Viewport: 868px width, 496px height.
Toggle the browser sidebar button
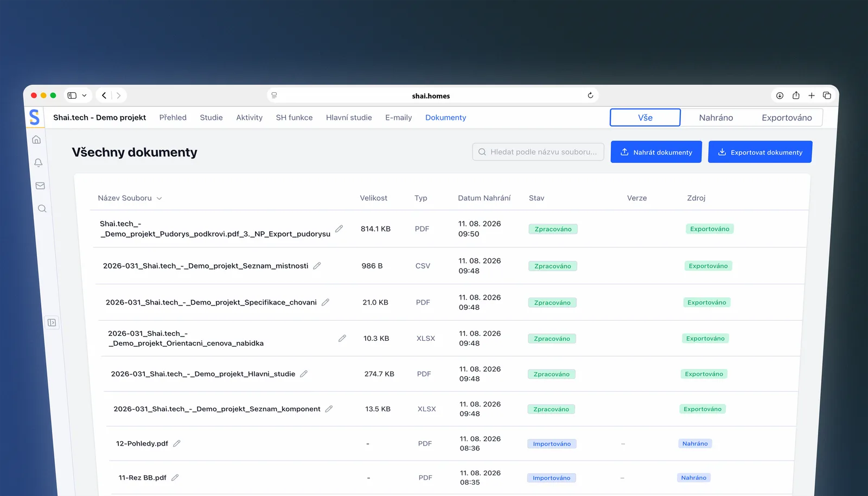(72, 96)
